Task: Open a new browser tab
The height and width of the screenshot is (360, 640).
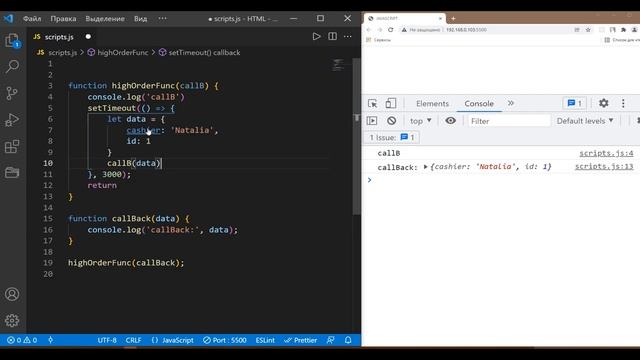Action: click(x=453, y=18)
